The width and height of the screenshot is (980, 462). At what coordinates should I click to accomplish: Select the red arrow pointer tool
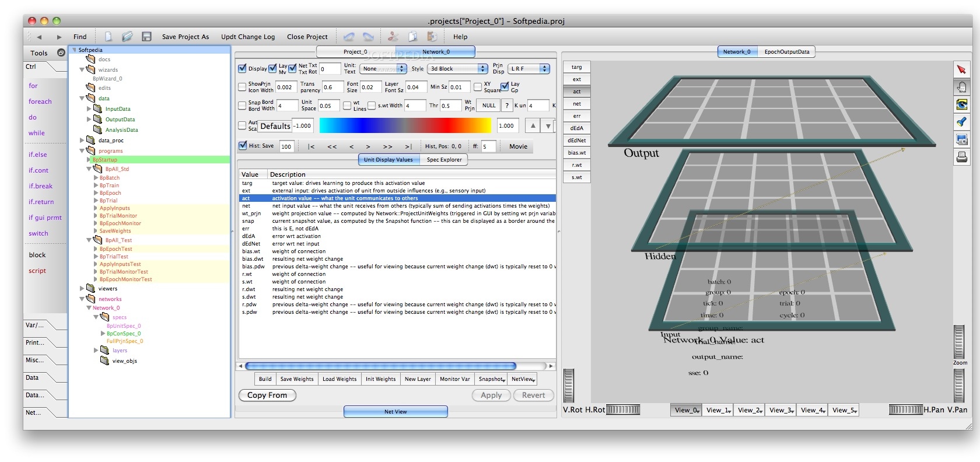coord(961,69)
